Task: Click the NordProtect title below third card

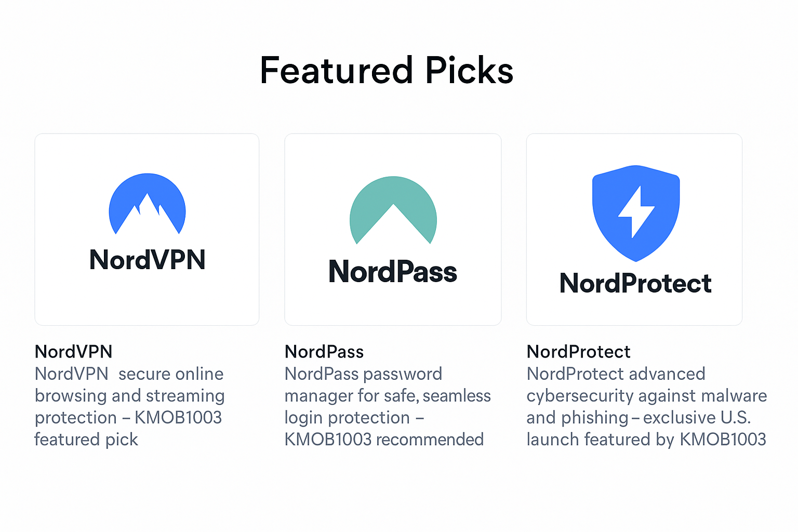Action: click(578, 352)
